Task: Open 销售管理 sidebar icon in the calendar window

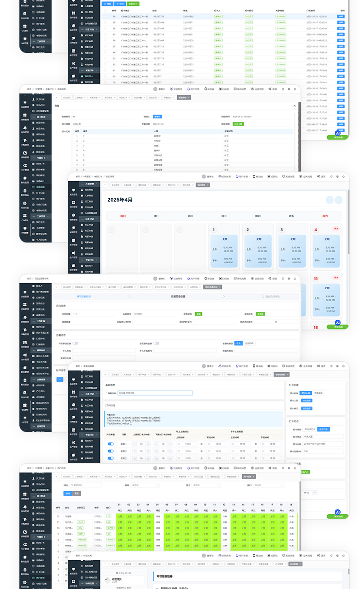Action: tap(73, 217)
